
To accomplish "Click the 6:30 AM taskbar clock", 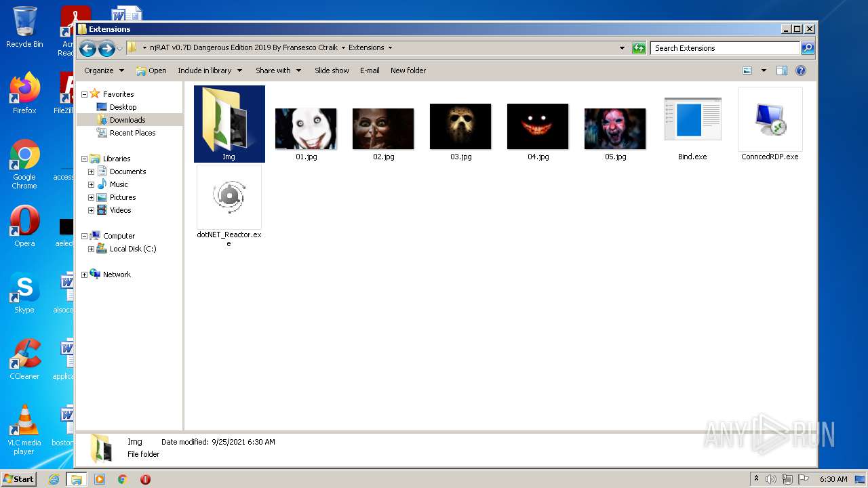I will 833,479.
